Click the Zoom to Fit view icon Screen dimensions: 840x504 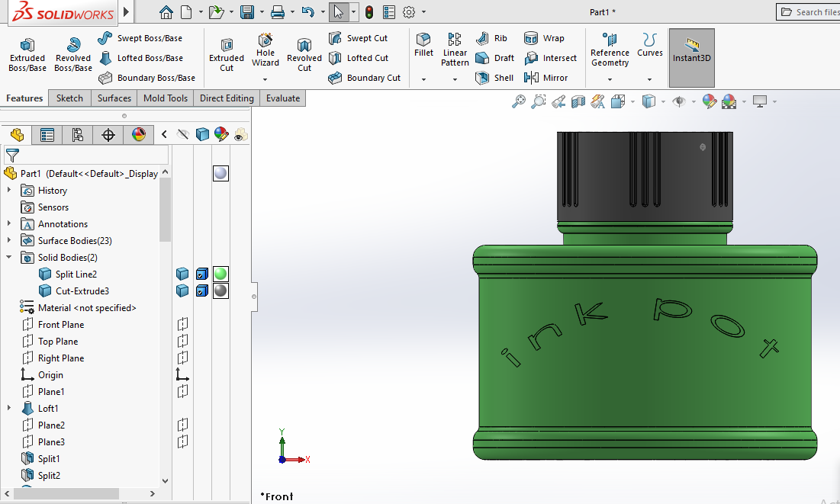(519, 101)
